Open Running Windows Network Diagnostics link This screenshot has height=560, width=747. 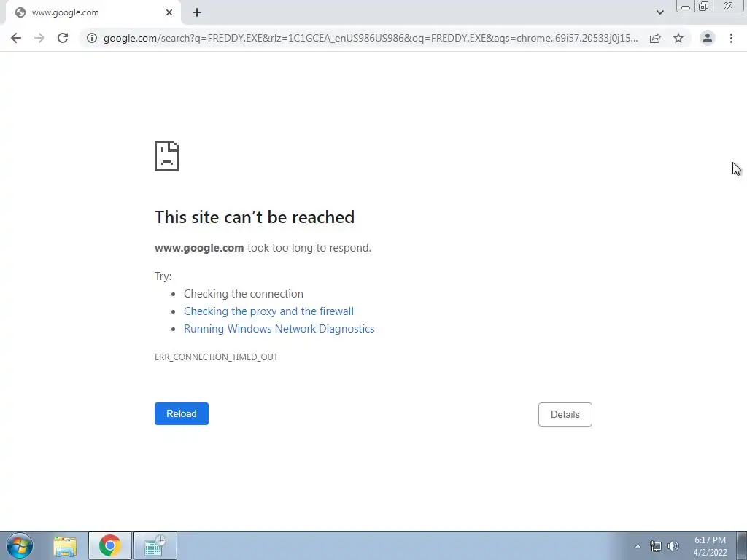coord(279,329)
